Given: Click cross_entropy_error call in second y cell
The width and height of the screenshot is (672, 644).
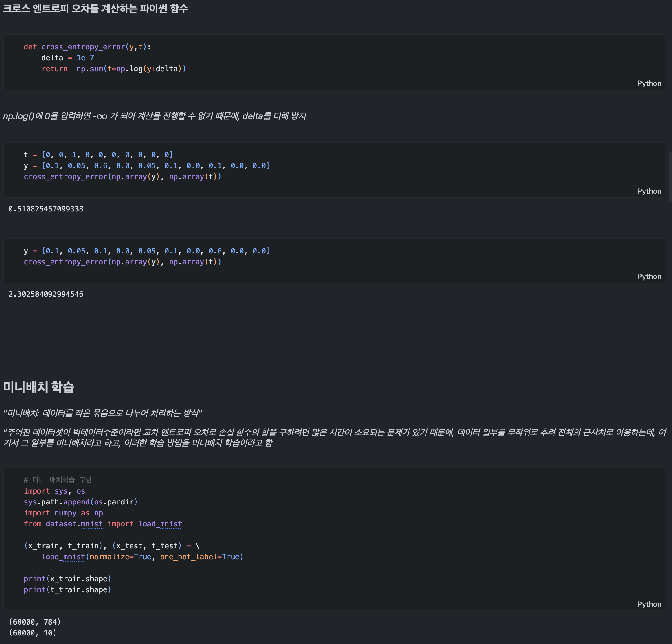Looking at the screenshot, I should (122, 262).
